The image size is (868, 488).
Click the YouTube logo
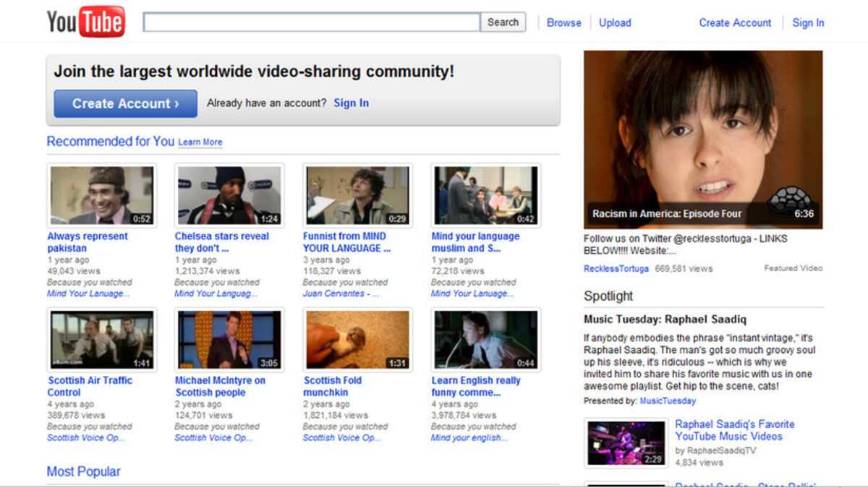85,22
